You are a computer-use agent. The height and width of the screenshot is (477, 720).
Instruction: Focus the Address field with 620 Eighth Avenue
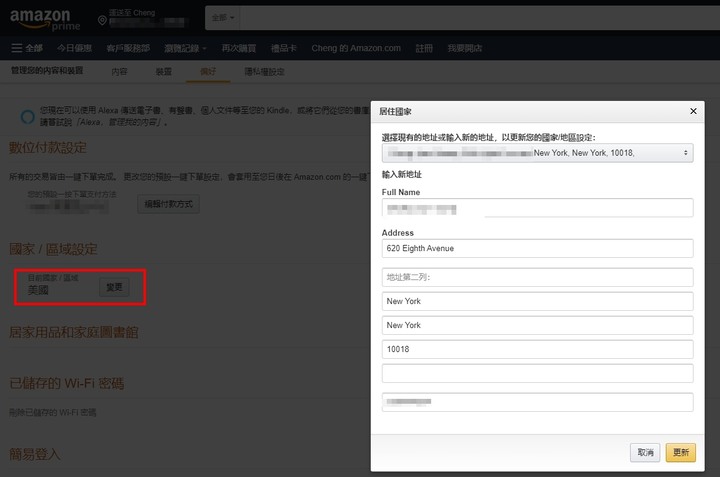(537, 248)
